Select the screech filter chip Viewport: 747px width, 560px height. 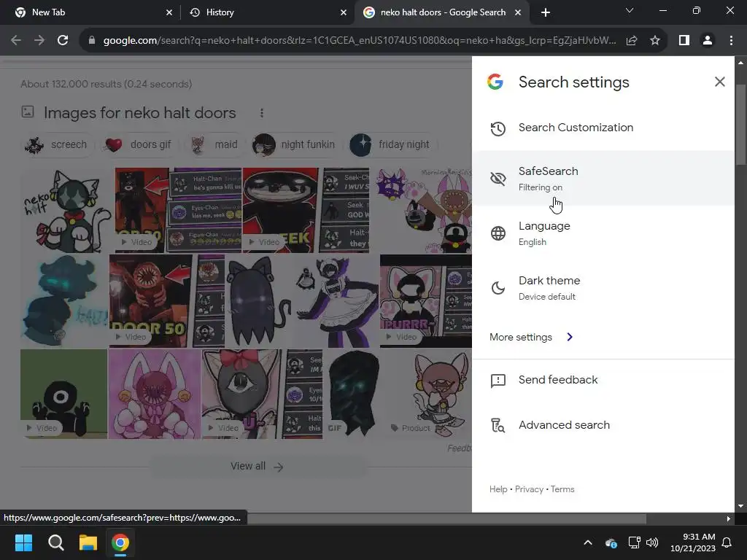point(56,144)
